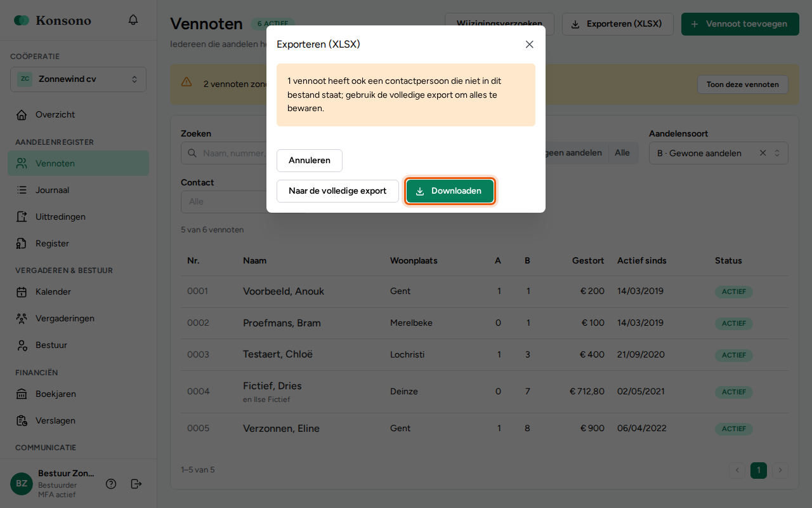Click the logout icon in sidebar footer
The image size is (812, 508).
(136, 484)
